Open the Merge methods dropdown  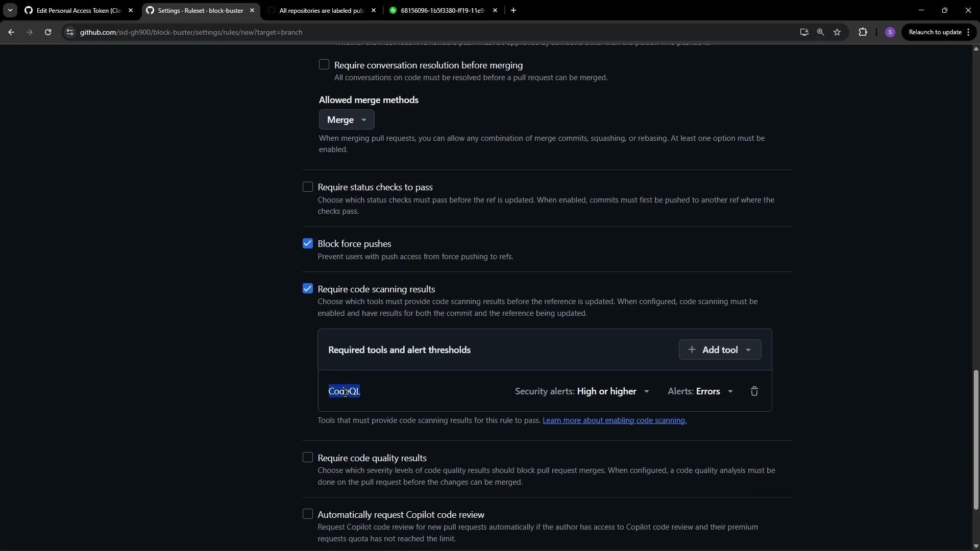click(347, 120)
